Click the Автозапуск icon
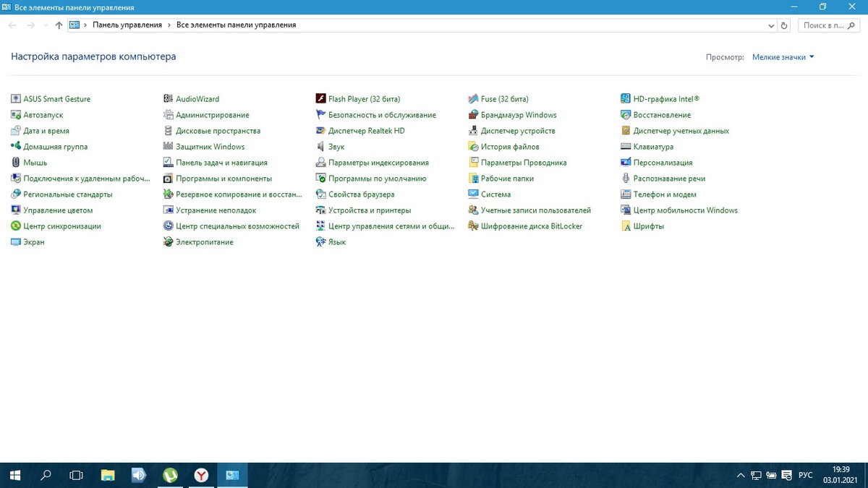Image resolution: width=868 pixels, height=488 pixels. pos(16,115)
